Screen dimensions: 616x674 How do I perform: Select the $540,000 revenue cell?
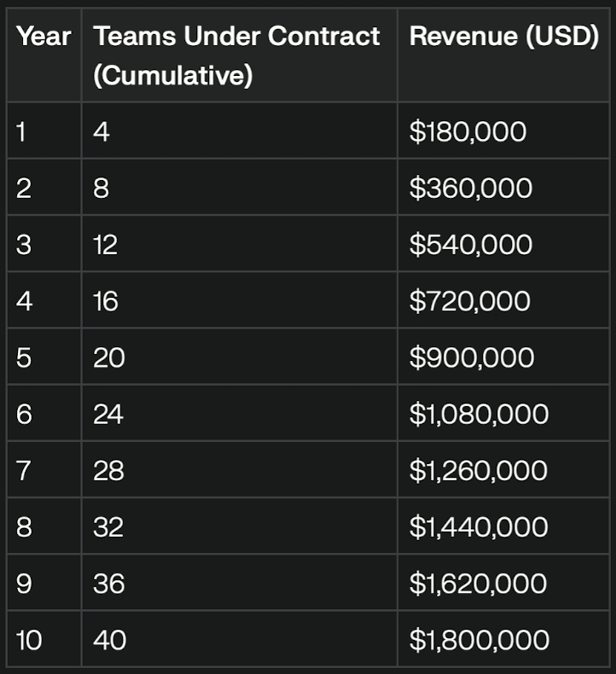[x=470, y=245]
